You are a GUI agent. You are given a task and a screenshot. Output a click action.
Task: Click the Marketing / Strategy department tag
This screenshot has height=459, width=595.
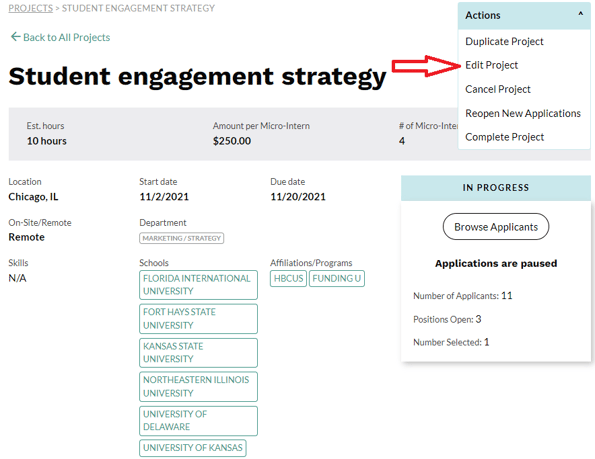[181, 238]
